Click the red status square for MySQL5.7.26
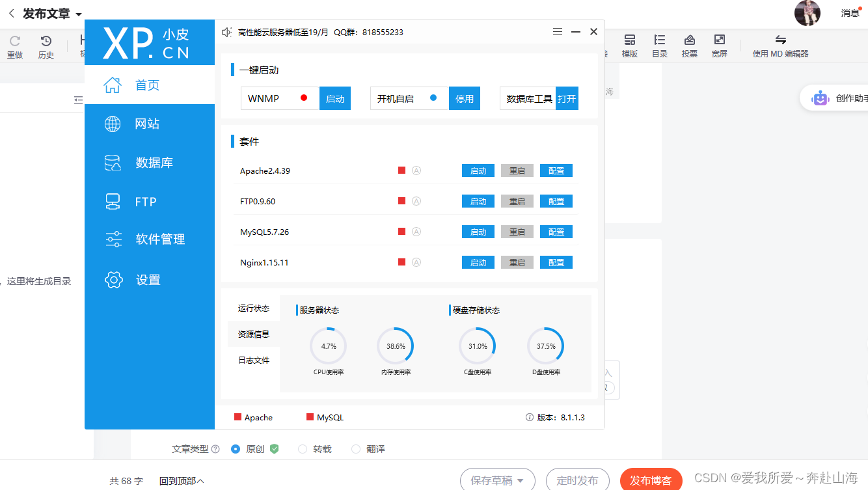 coord(402,232)
